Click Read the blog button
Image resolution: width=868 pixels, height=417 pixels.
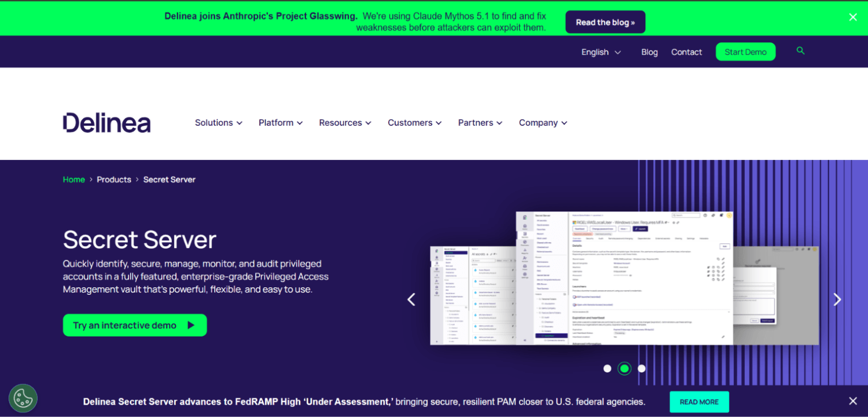coord(605,22)
